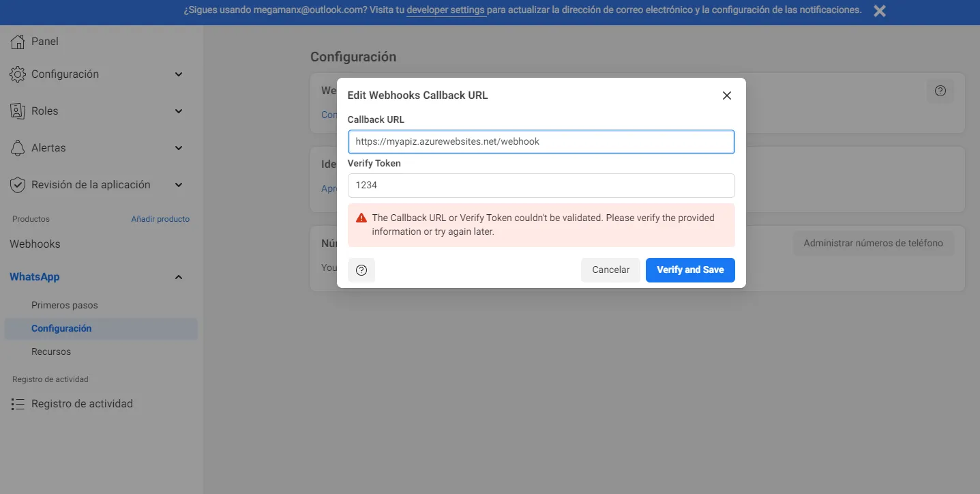Open Recursos under WhatsApp

tap(51, 351)
